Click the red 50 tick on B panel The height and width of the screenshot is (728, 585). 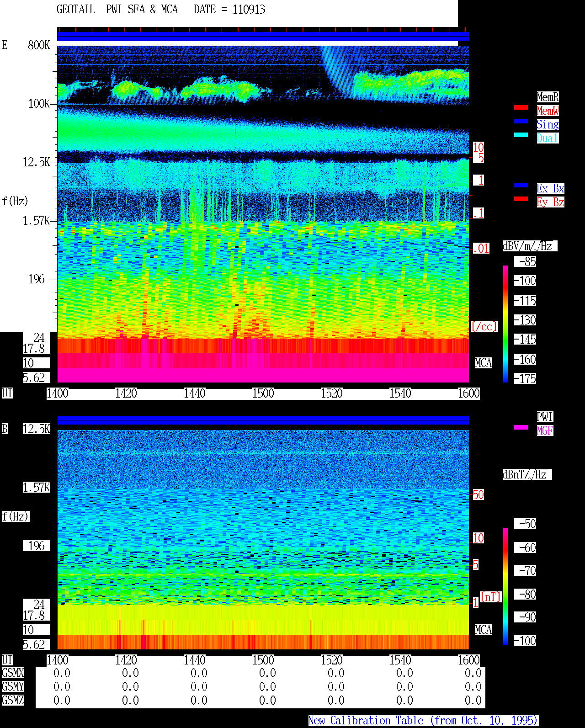pyautogui.click(x=478, y=494)
